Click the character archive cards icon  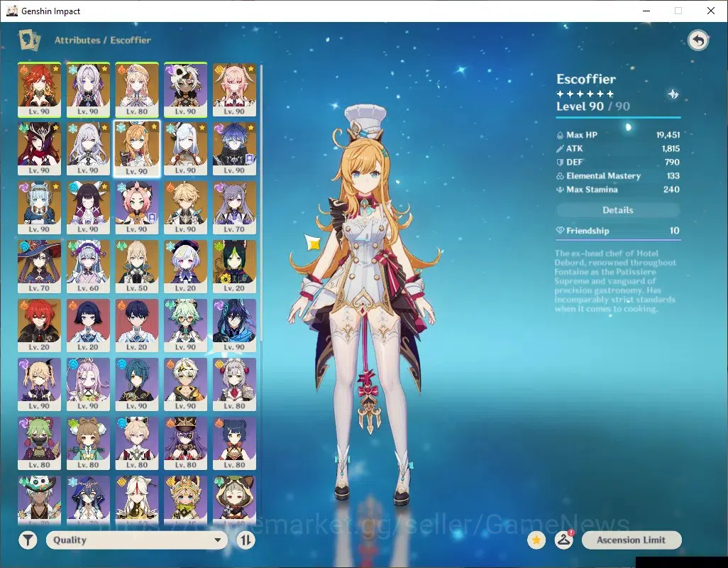click(29, 40)
